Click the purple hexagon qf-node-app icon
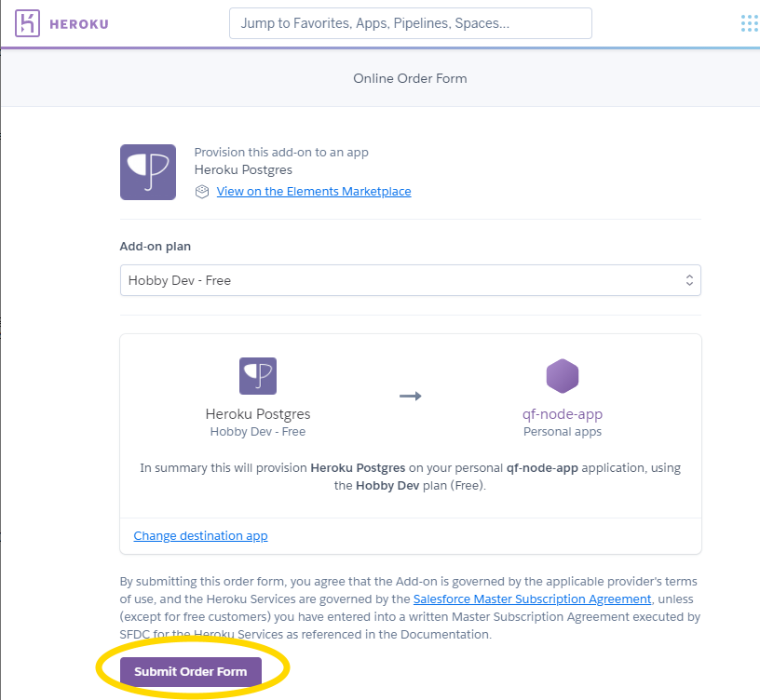The width and height of the screenshot is (760, 700). (563, 376)
